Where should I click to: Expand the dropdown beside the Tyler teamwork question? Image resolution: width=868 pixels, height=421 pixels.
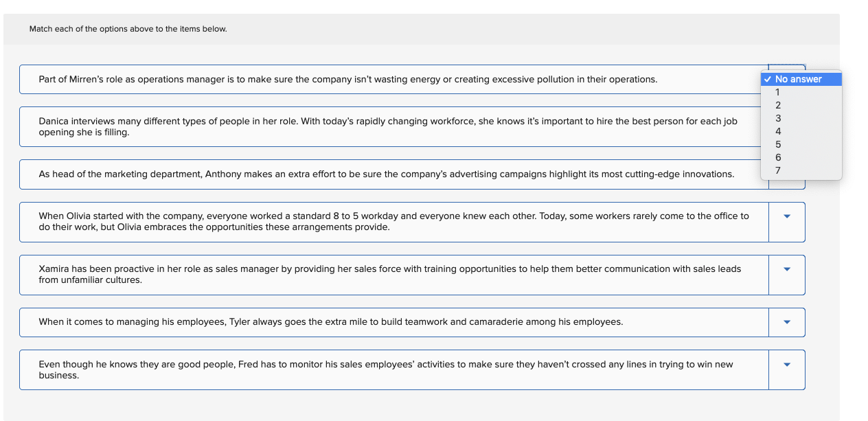[786, 322]
